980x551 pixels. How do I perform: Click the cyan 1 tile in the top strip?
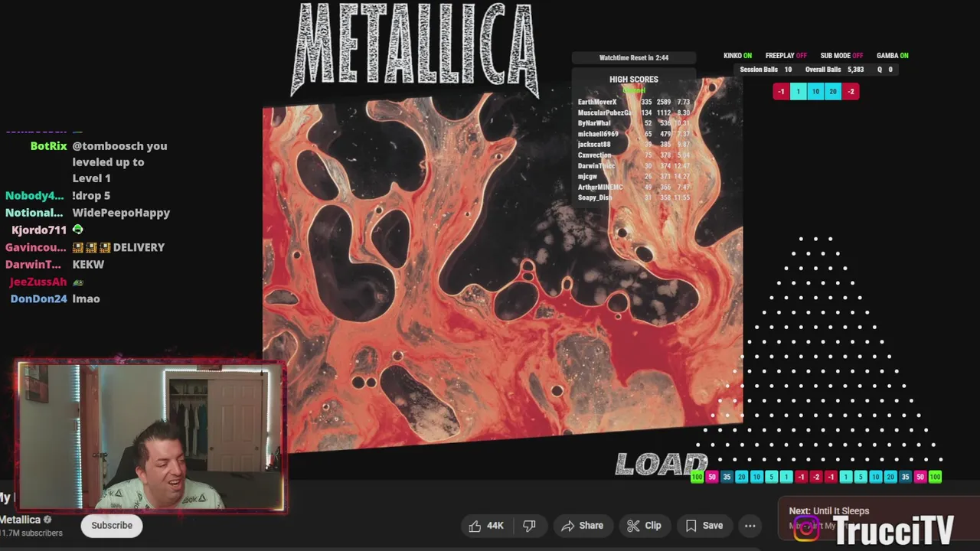798,91
